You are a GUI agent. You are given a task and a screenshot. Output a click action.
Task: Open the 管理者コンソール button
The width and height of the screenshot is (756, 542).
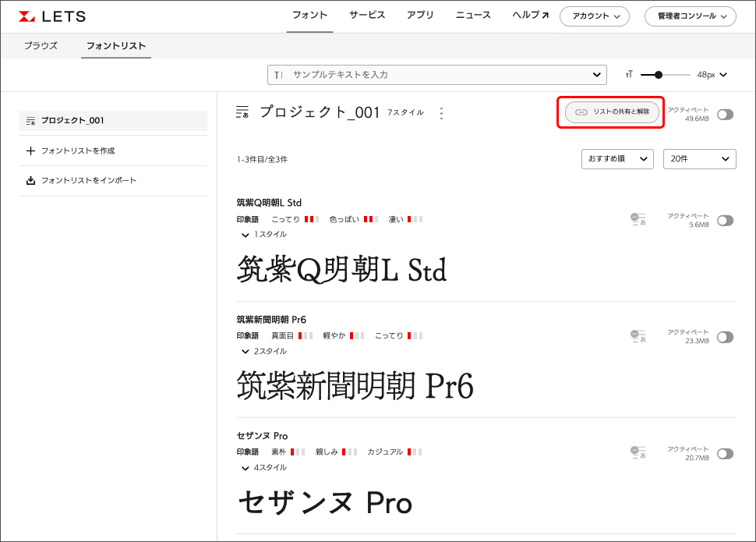(690, 16)
